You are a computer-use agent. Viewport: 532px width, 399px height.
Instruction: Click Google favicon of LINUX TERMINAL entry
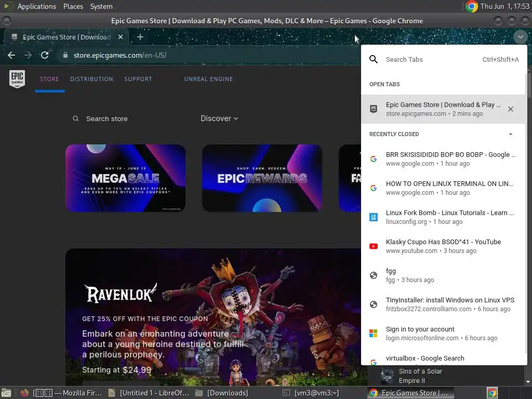[x=373, y=188]
